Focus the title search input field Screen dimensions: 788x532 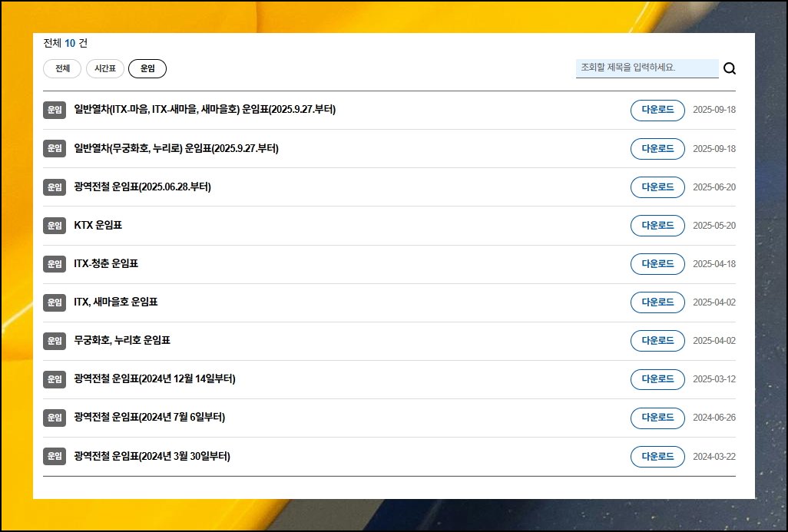pyautogui.click(x=647, y=68)
